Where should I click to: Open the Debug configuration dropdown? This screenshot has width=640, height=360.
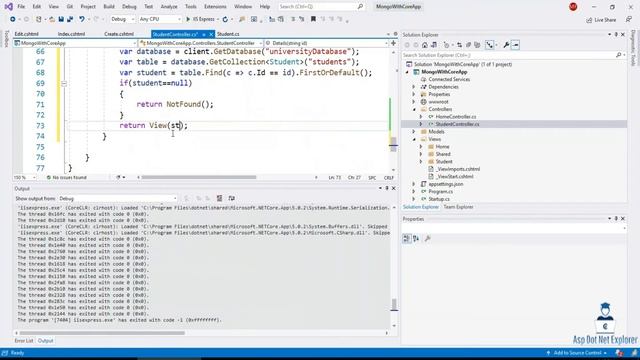122,19
